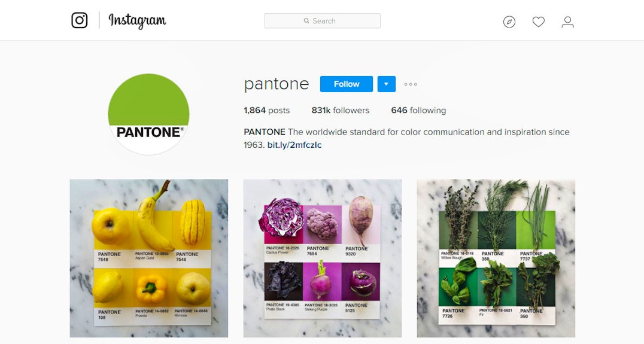This screenshot has width=644, height=344.
Task: Open the activity heart icon
Action: coord(539,22)
